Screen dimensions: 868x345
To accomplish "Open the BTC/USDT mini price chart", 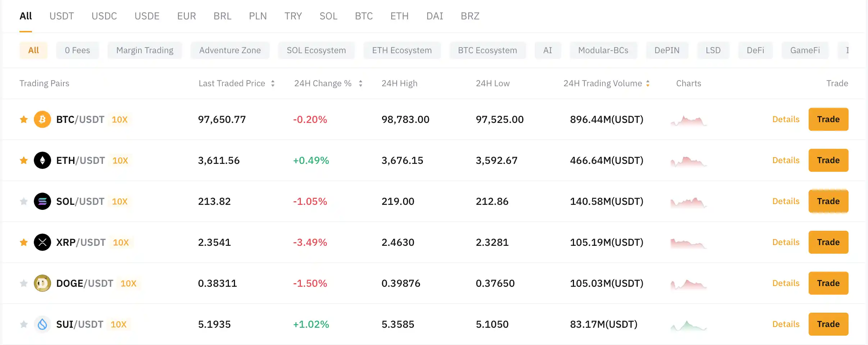I will (689, 121).
